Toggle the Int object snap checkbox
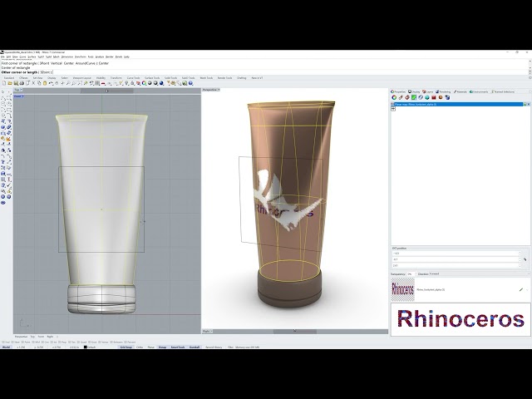The image size is (532, 399). tap(52, 342)
